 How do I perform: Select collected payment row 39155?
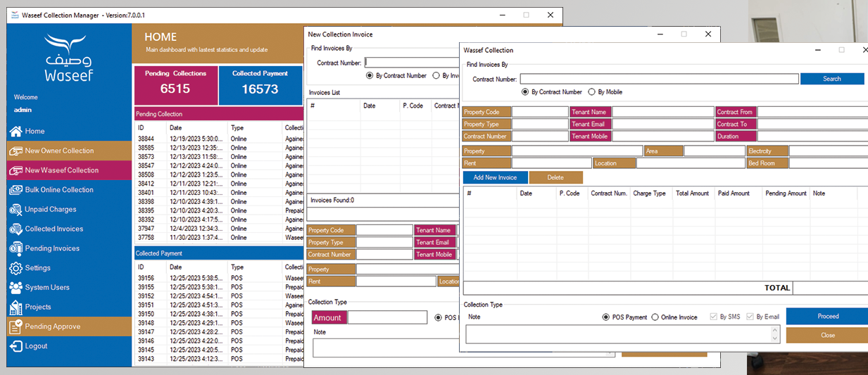click(x=219, y=287)
